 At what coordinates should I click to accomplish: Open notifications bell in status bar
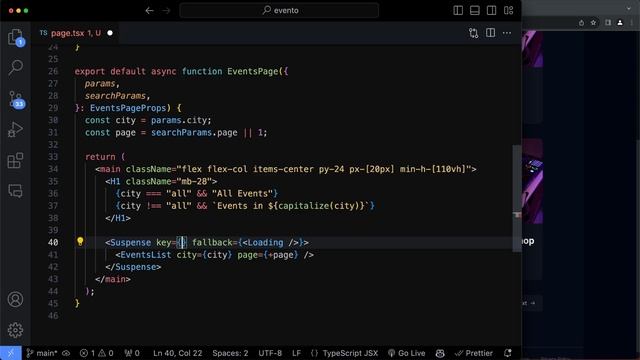(x=508, y=353)
